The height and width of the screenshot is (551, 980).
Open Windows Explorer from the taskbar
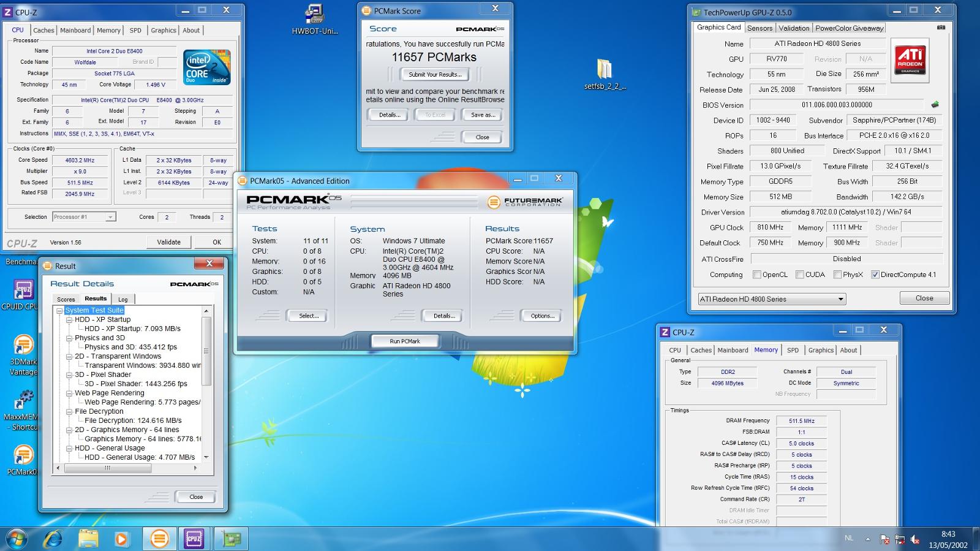(89, 539)
